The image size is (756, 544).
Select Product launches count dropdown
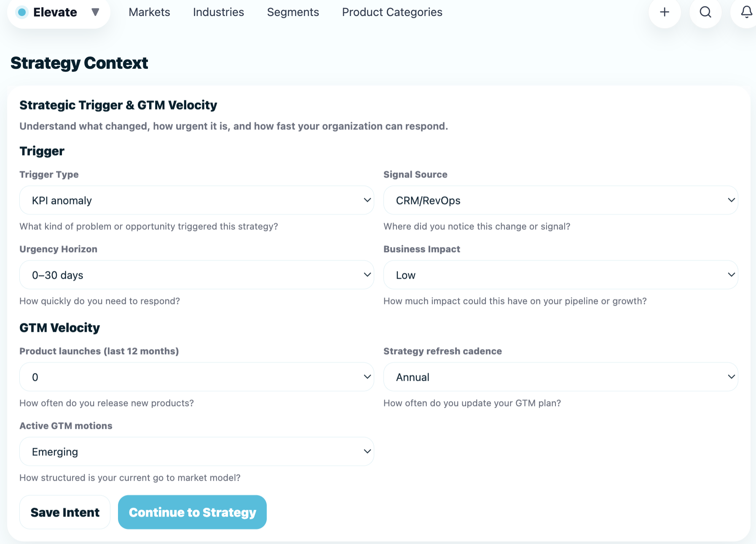196,377
